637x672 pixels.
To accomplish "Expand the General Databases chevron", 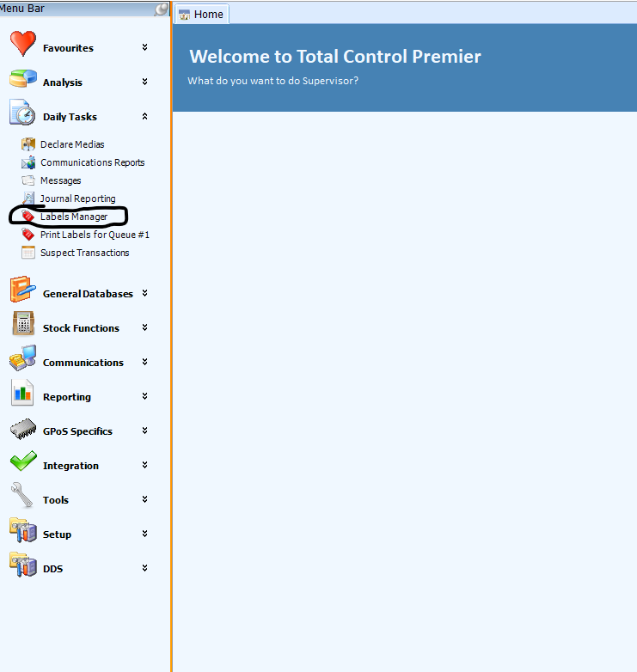I will point(145,293).
